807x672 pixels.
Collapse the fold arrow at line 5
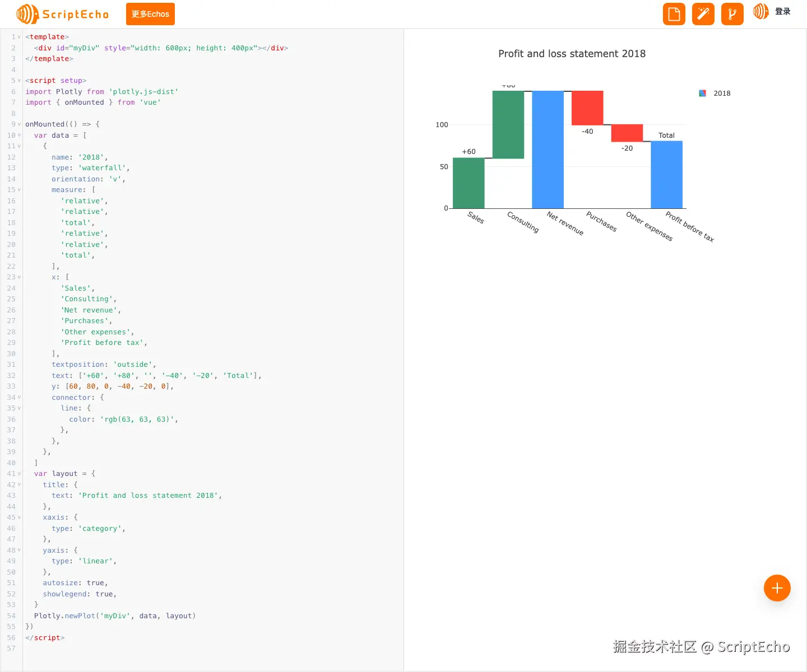click(x=19, y=81)
